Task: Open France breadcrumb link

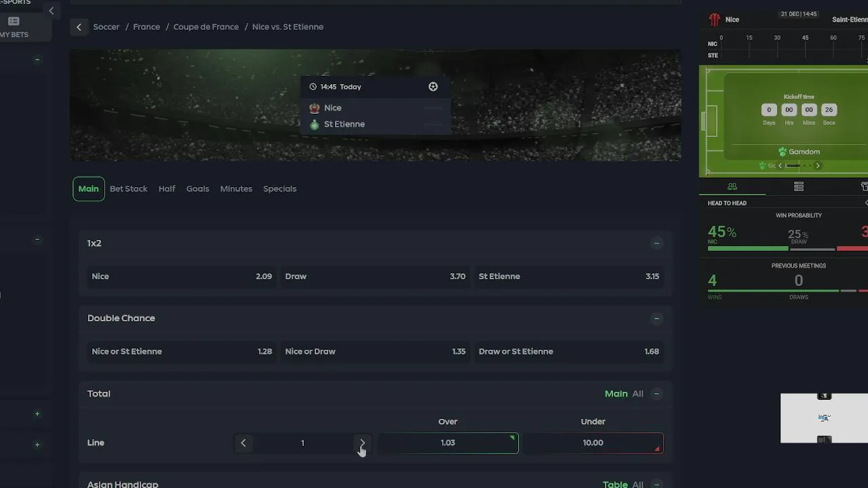Action: point(146,27)
